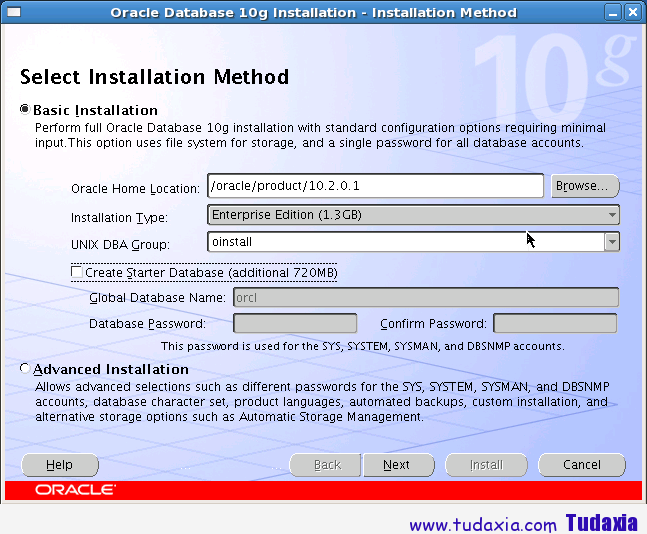
Task: Click the oinstall UNIX DBA Group field
Action: click(406, 242)
